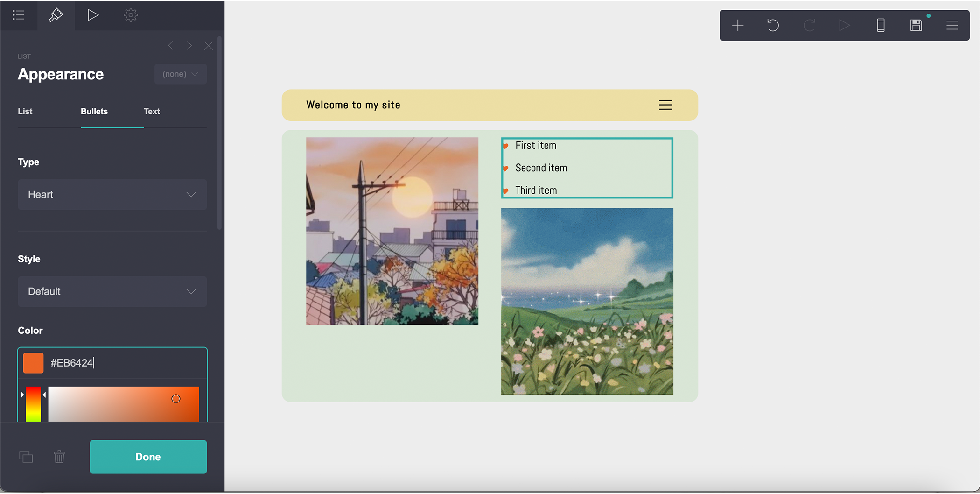Select the First item text
The image size is (980, 494).
pyautogui.click(x=536, y=146)
